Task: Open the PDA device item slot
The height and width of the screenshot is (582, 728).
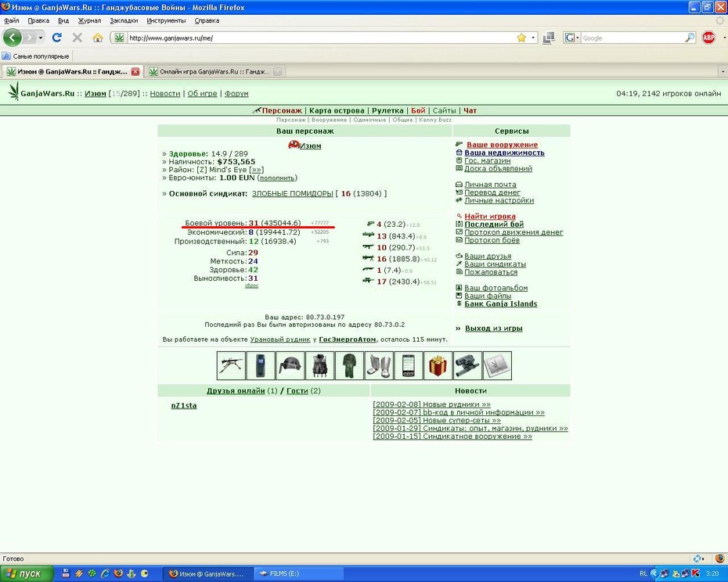Action: point(409,365)
